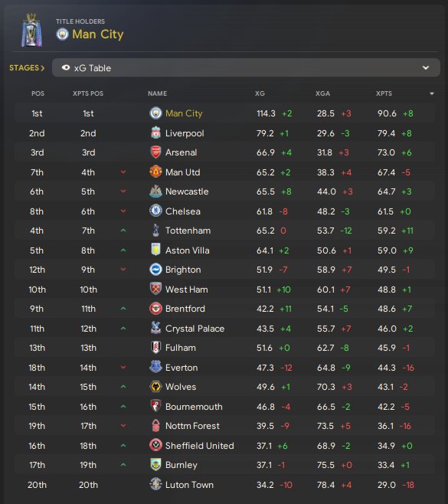448x504 pixels.
Task: Click the Brentford club crest
Action: pos(156,309)
